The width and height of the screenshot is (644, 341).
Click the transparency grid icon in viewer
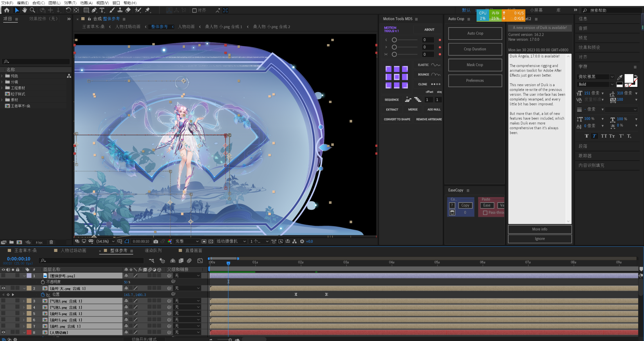tap(211, 241)
